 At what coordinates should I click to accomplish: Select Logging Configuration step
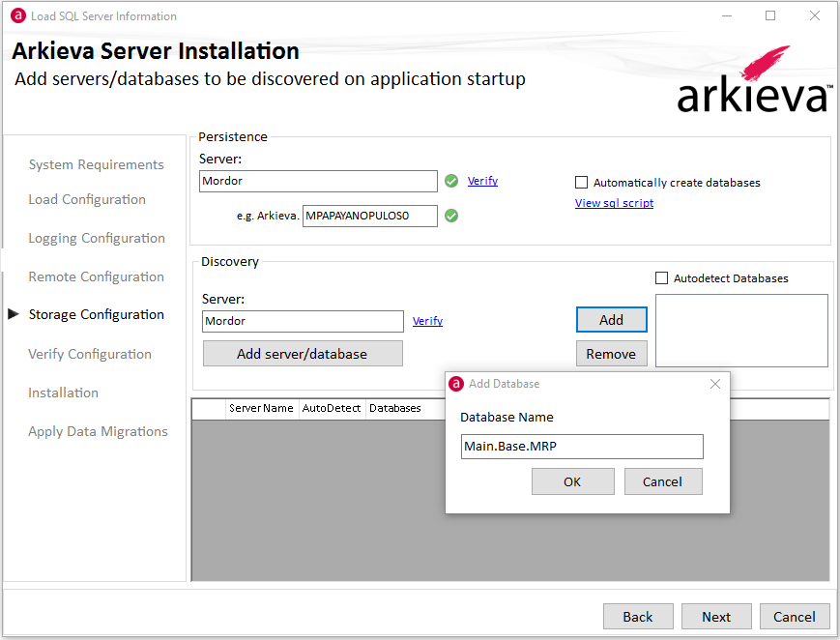(x=97, y=238)
